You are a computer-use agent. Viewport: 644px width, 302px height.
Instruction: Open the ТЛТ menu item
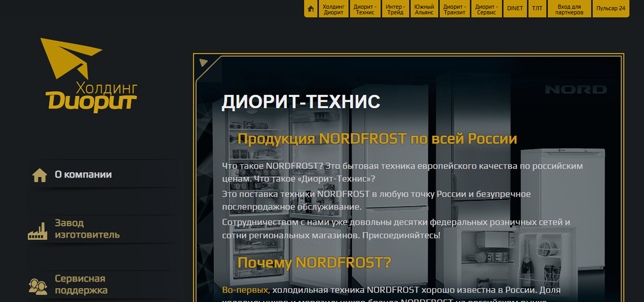[537, 8]
